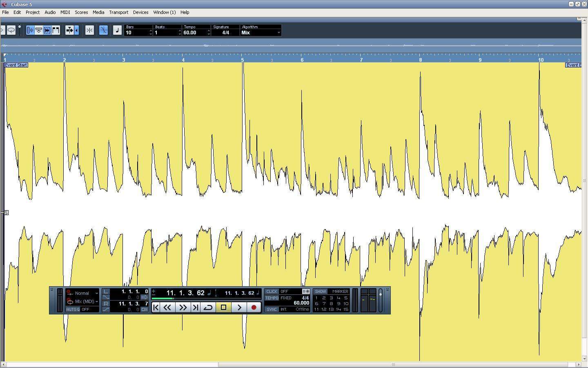Jump to marker 5 in transport
The width and height of the screenshot is (588, 368).
tap(345, 298)
